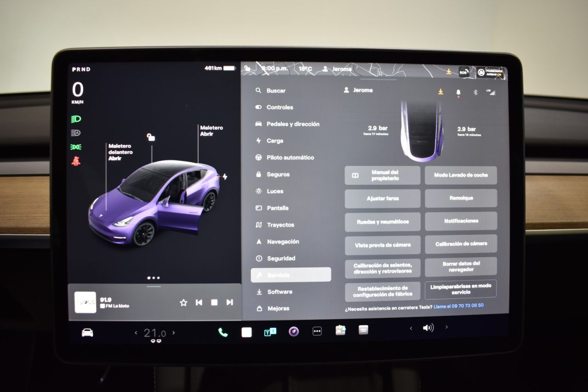Open the calendar-style dock icon
Viewport: 588px width, 392px height.
coord(363,330)
